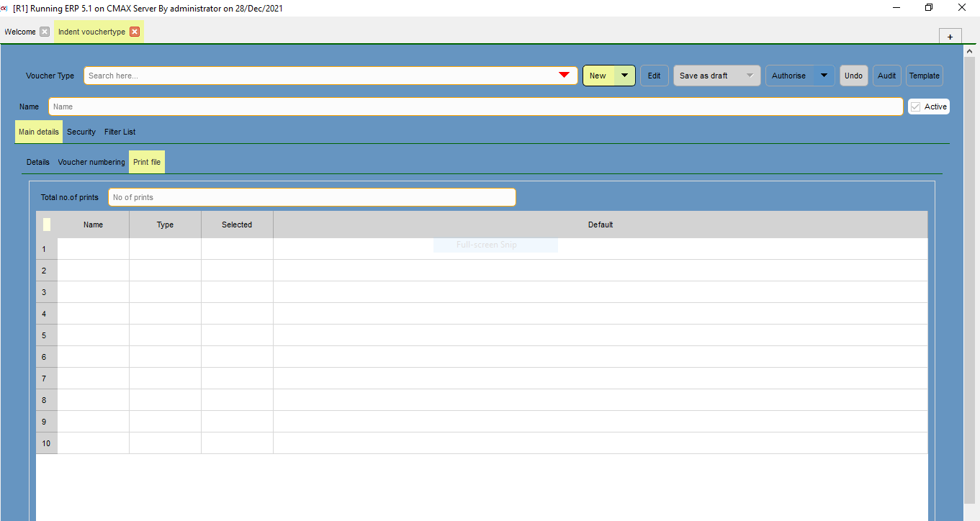The height and width of the screenshot is (521, 980).
Task: Toggle the Active checkbox
Action: pyautogui.click(x=916, y=107)
